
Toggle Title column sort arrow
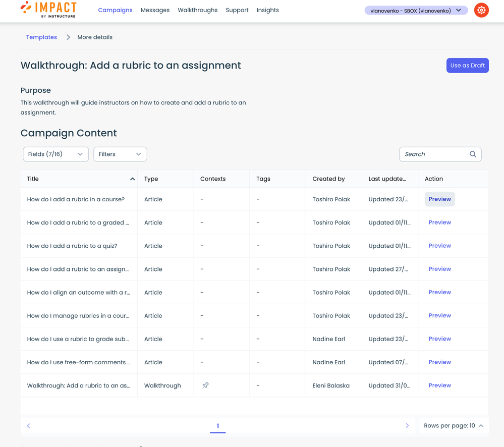[x=132, y=179]
